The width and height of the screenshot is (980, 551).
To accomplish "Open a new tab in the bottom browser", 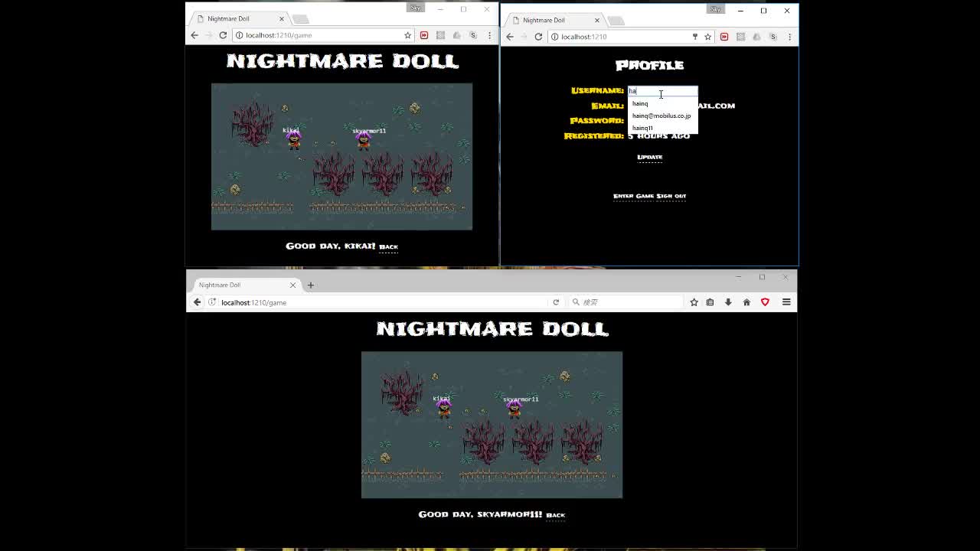I will point(310,284).
